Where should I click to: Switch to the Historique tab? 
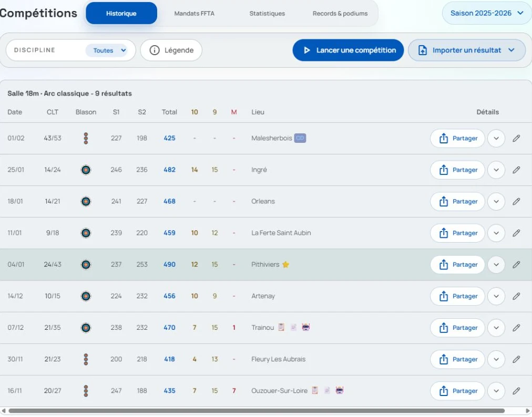click(121, 13)
